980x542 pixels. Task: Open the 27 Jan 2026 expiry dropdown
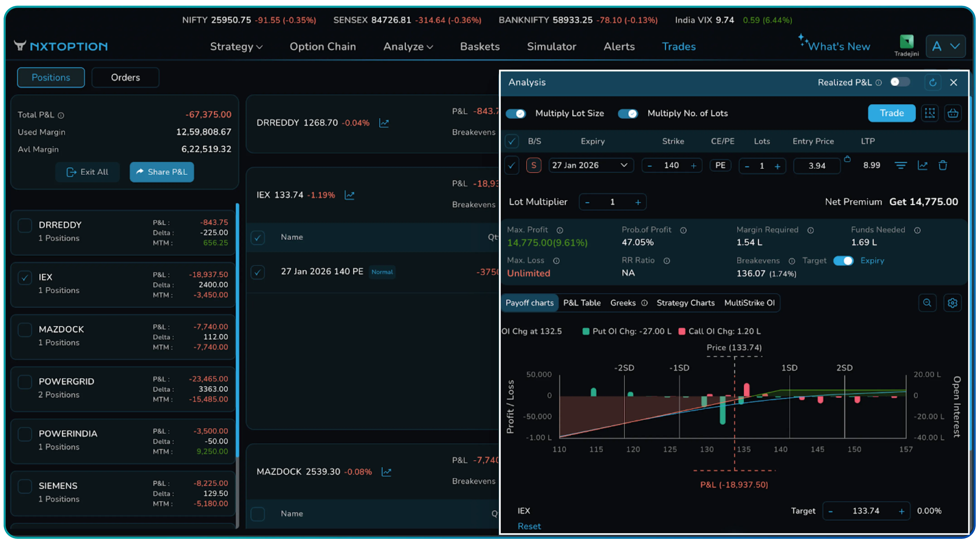591,165
